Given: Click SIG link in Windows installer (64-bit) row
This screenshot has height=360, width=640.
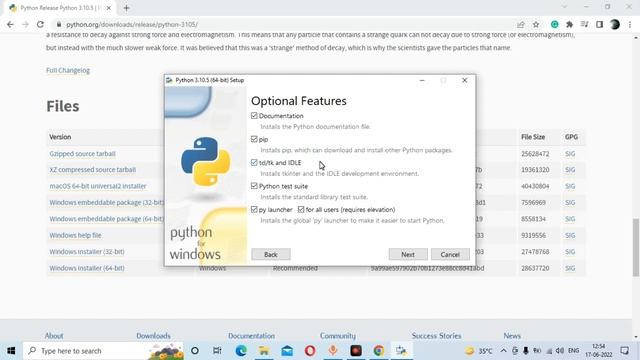Looking at the screenshot, I should pos(570,268).
